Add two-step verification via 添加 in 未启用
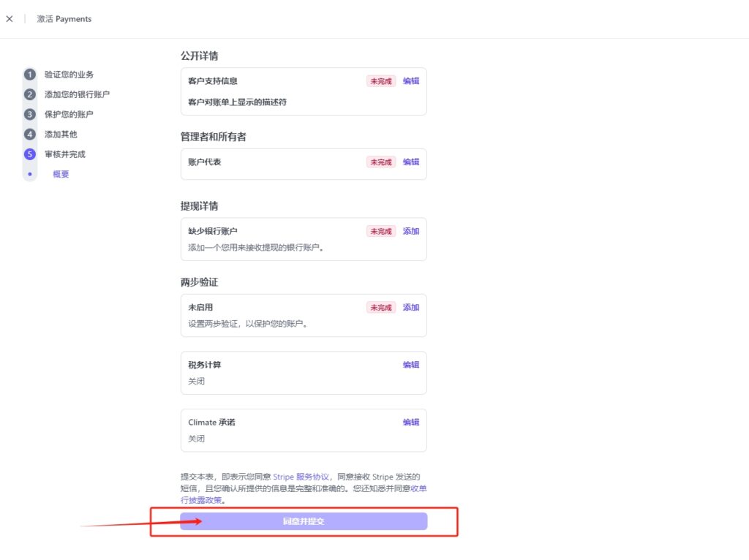Viewport: 749px width, 560px height. point(411,308)
